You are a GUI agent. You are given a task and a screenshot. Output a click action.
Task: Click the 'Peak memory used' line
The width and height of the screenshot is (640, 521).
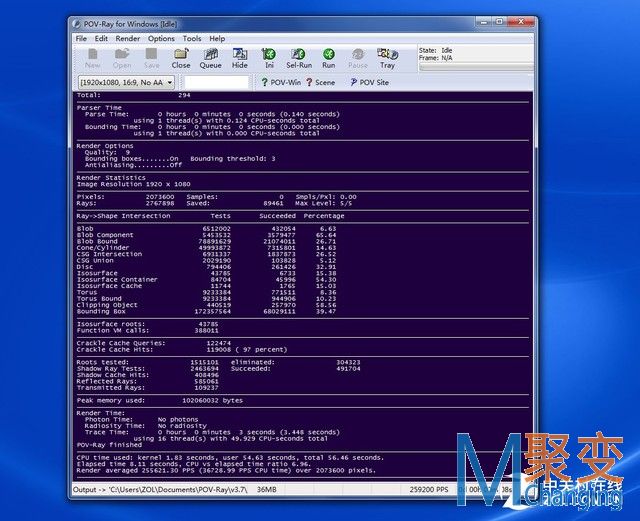click(x=160, y=401)
